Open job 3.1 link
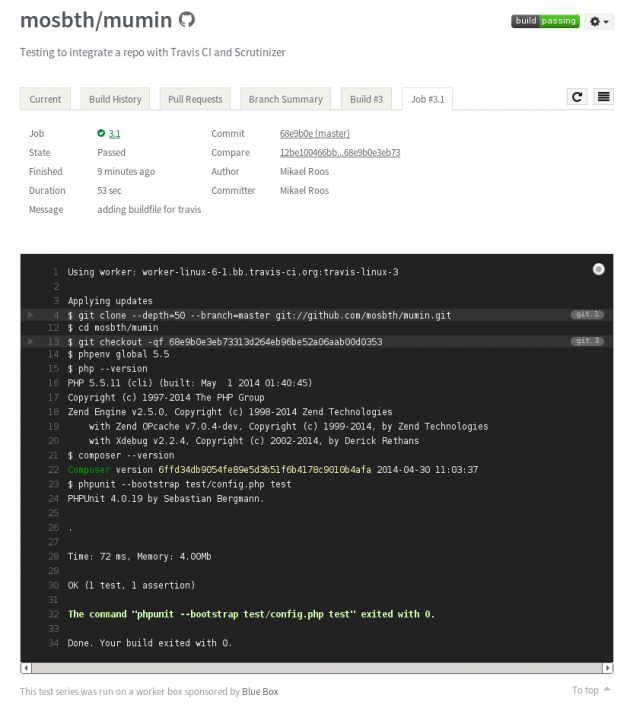Image resolution: width=630 pixels, height=714 pixels. point(114,133)
